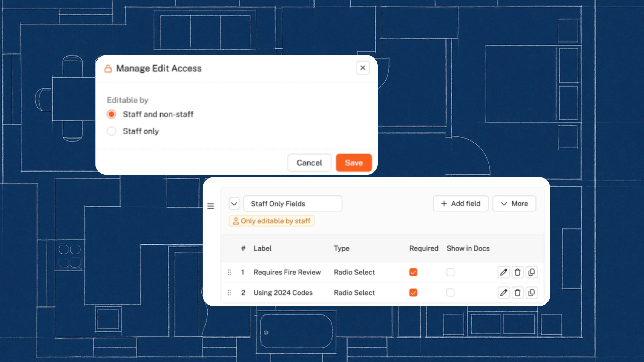Click the drag handle for row 1
Screen dimensions: 644x362
[x=229, y=272]
